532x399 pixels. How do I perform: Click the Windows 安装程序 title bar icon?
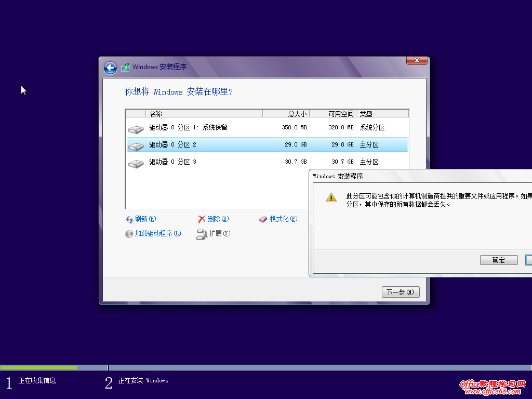click(125, 67)
